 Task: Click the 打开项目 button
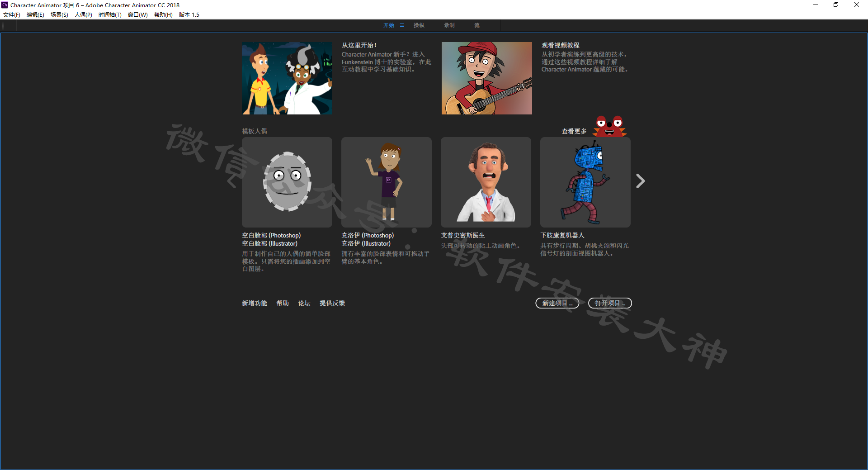[610, 303]
